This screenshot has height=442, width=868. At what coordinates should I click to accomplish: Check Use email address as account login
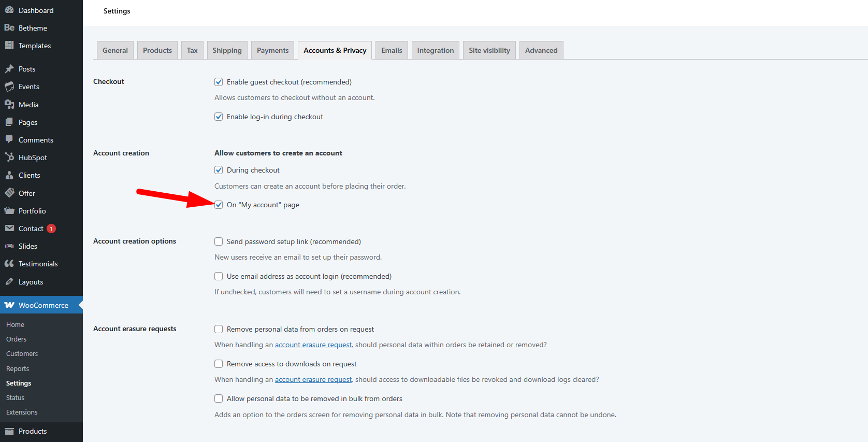(219, 276)
